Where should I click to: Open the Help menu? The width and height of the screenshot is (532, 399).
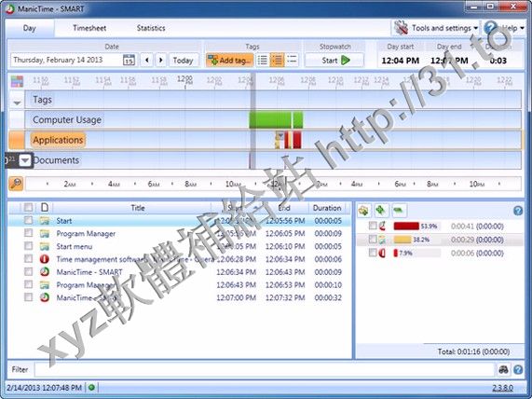(505, 28)
